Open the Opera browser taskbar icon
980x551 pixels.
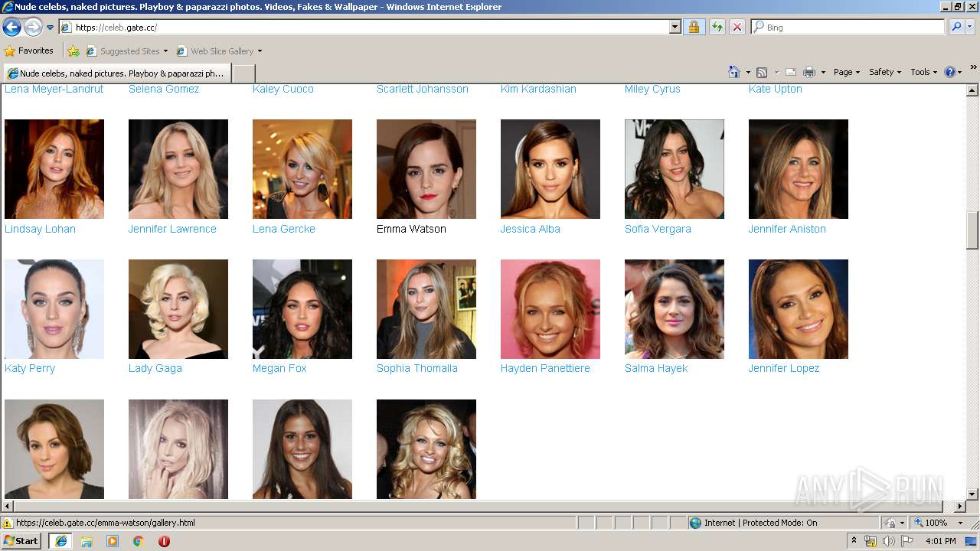(x=164, y=541)
